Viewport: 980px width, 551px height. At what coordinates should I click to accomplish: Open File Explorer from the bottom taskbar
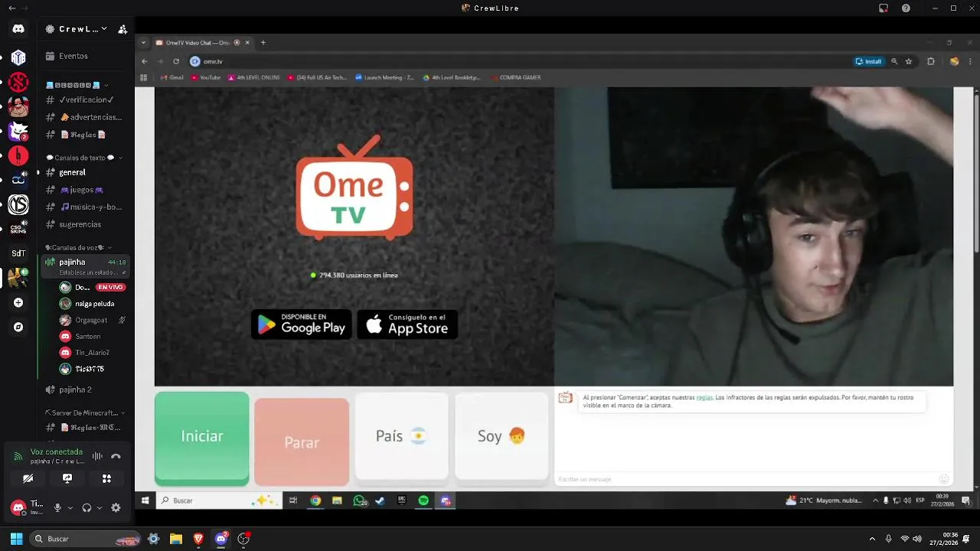(175, 539)
